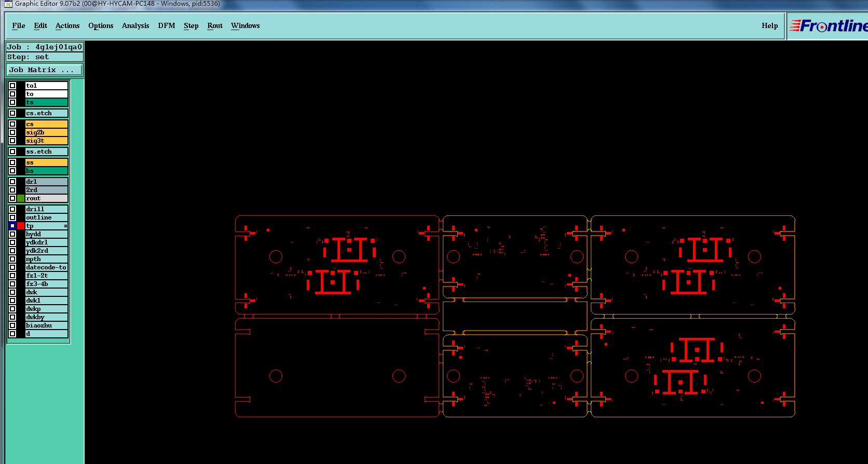Open the DFM menu
The image size is (868, 464).
(167, 25)
